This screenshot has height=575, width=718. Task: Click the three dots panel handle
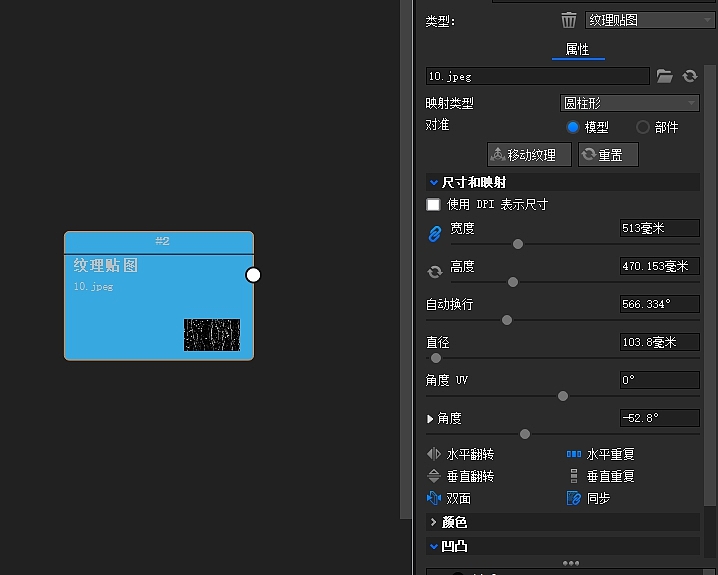click(x=571, y=563)
